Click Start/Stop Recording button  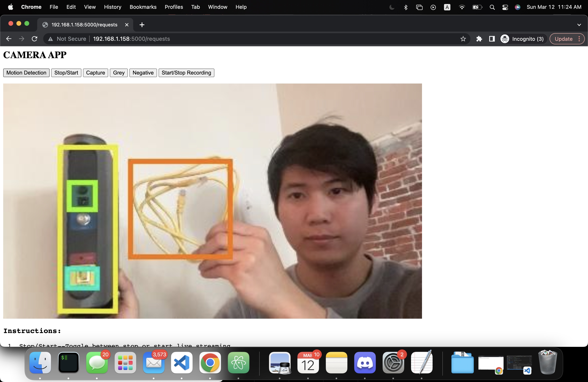pyautogui.click(x=186, y=73)
